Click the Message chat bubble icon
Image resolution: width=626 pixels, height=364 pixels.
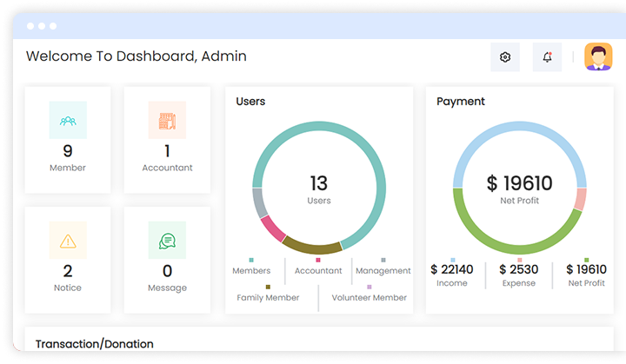(x=167, y=241)
